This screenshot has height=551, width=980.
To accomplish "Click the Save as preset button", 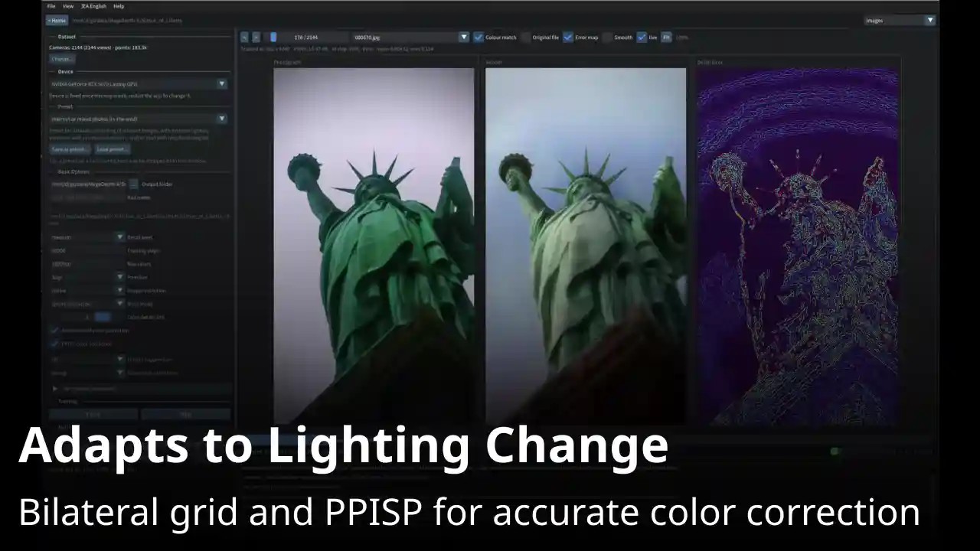I will (70, 149).
